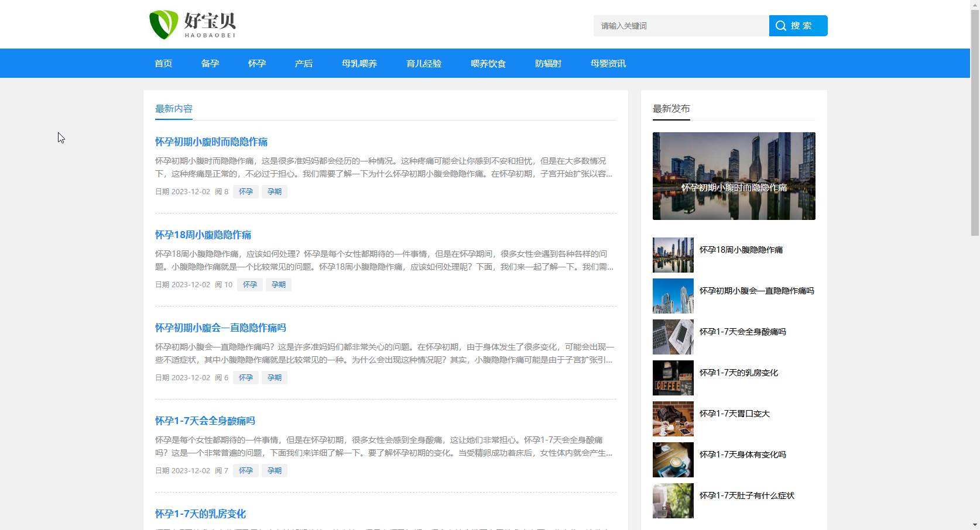Open sidebar link 怀孕1-7天肚子有什么症状
The image size is (980, 530).
click(x=747, y=495)
